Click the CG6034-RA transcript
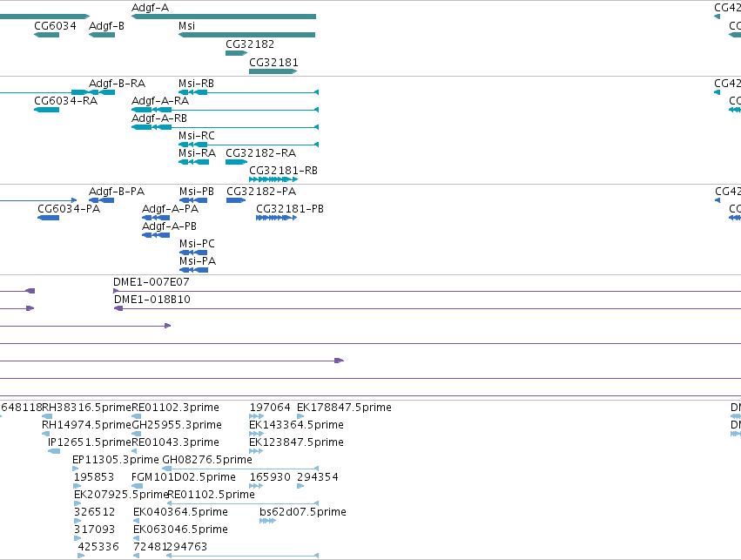The image size is (741, 560). (x=46, y=110)
